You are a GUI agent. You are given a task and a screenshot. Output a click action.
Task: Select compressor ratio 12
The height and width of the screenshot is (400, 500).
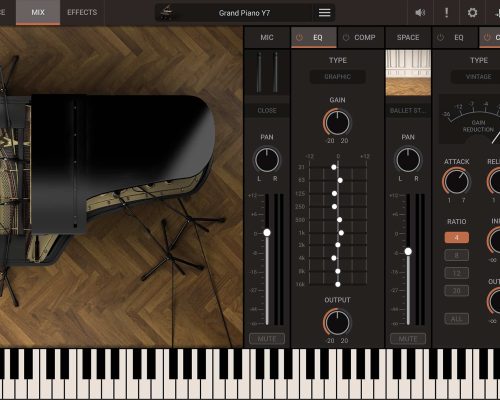point(457,273)
